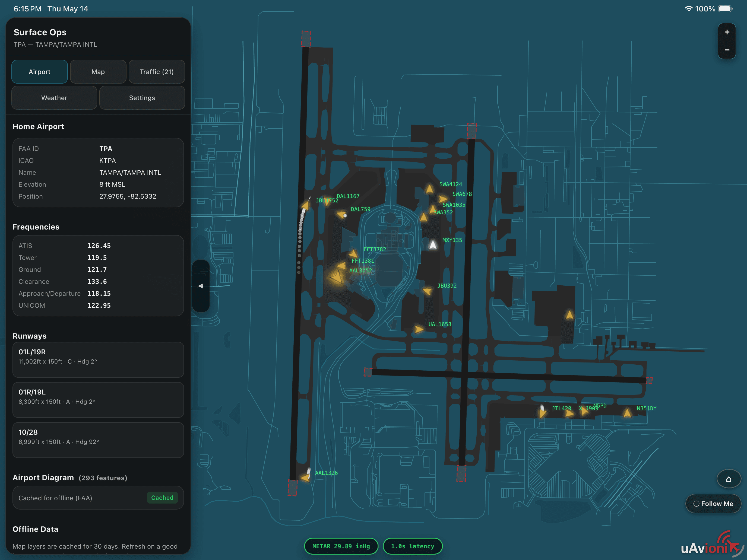The image size is (747, 560).
Task: Open runway 01R/19L card
Action: [x=98, y=400]
